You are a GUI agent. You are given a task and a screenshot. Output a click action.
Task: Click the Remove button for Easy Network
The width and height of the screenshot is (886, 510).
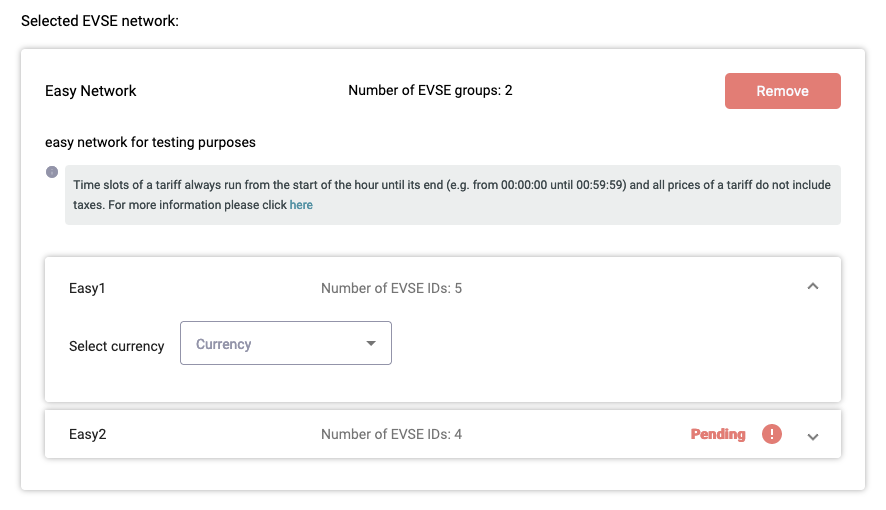click(x=783, y=91)
